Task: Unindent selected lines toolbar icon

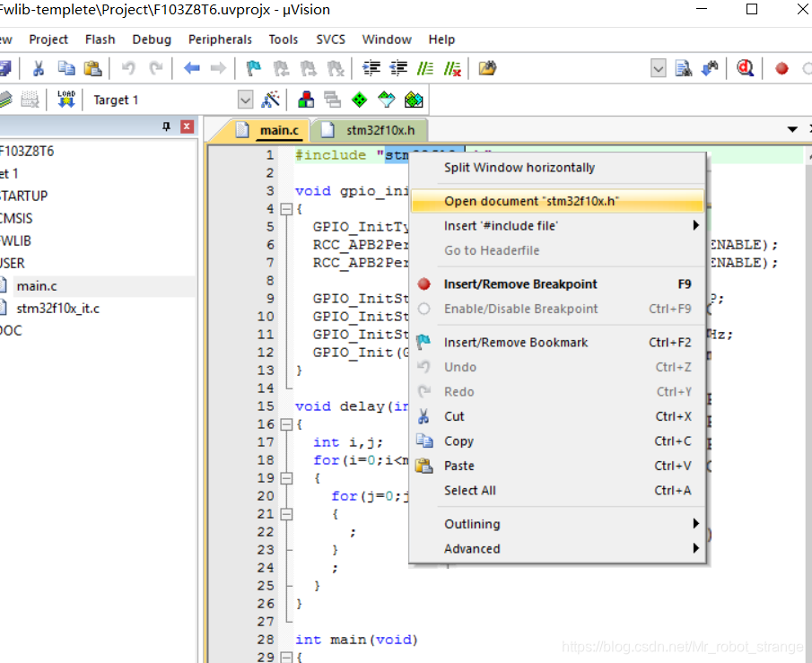Action: [398, 68]
